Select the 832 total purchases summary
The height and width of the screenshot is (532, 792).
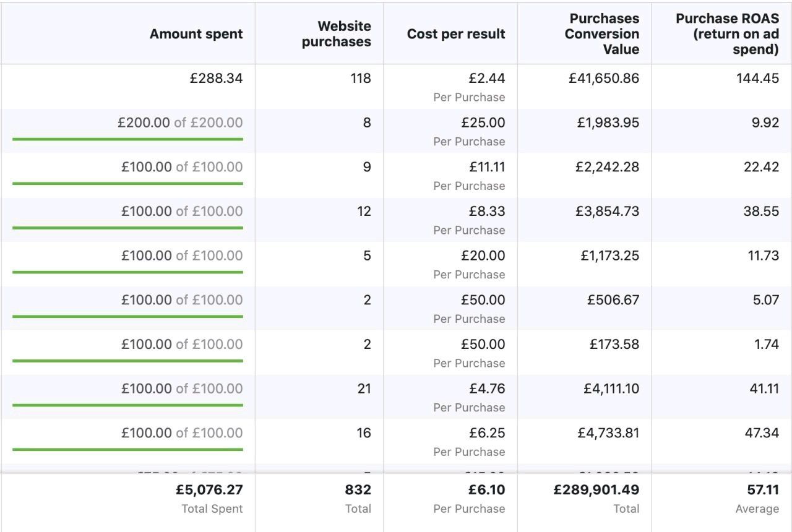coord(358,490)
